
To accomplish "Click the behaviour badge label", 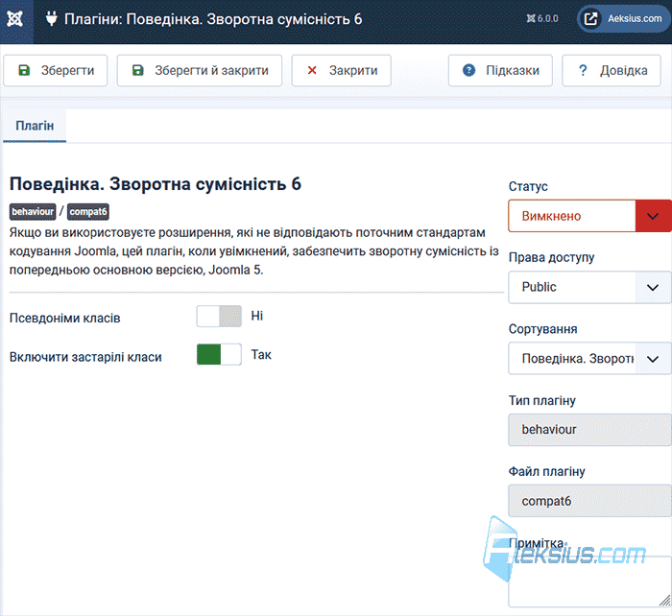I will coord(33,212).
